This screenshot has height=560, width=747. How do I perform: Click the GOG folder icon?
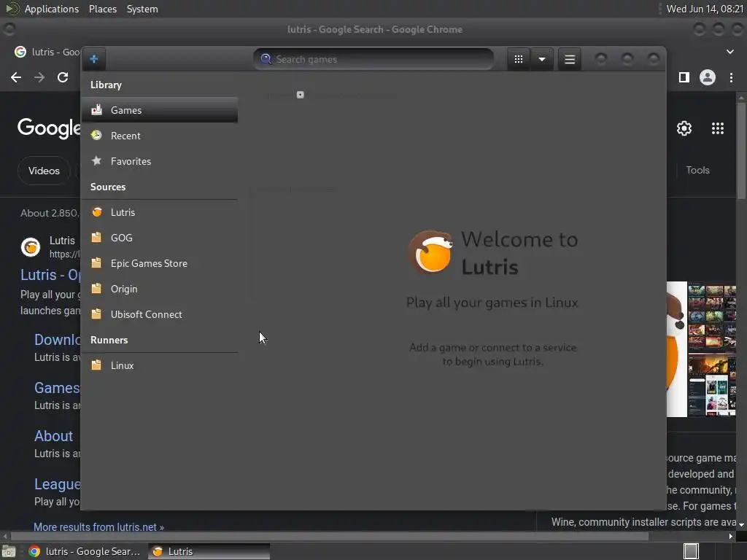point(97,237)
